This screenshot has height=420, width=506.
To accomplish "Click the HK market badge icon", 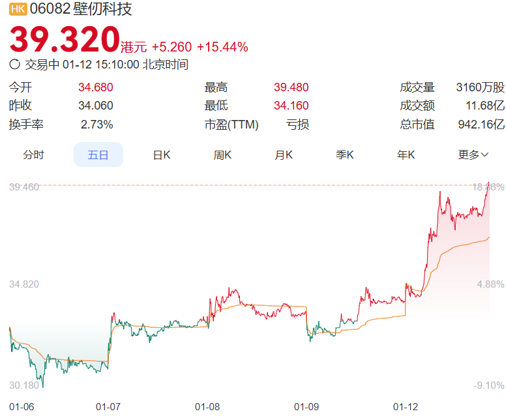I will 18,10.
